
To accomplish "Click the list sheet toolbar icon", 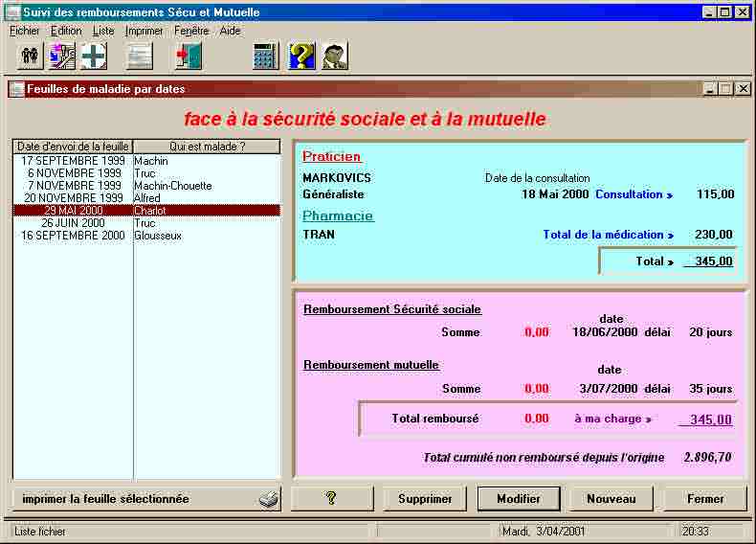I will click(140, 56).
